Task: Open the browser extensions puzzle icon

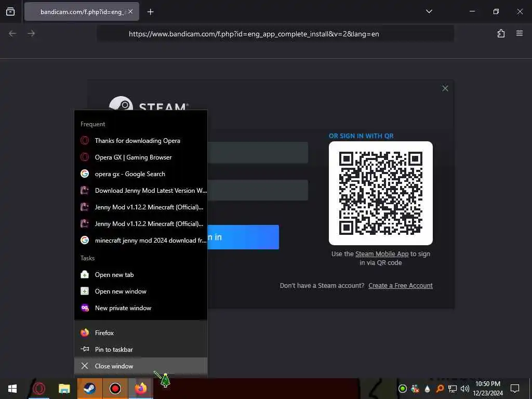Action: click(x=501, y=33)
